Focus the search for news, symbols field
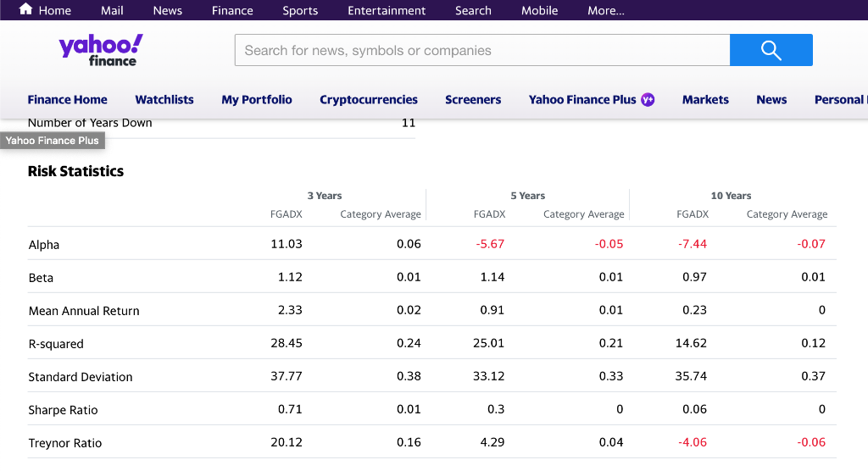868x471 pixels. pos(482,50)
